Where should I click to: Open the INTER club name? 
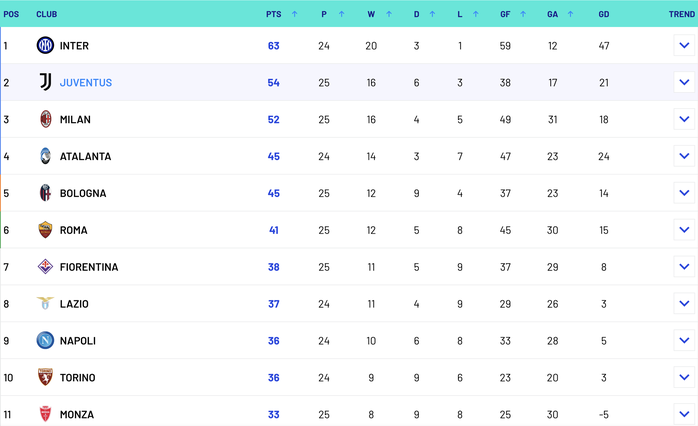click(x=74, y=46)
